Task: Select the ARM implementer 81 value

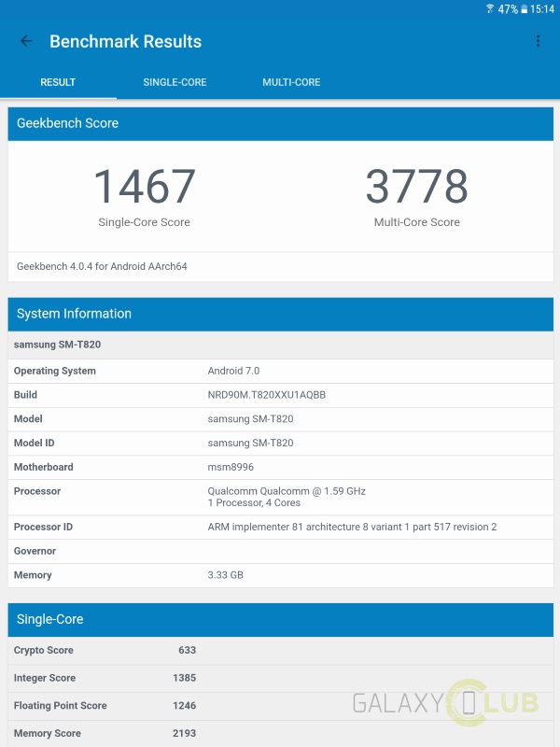Action: pyautogui.click(x=352, y=527)
